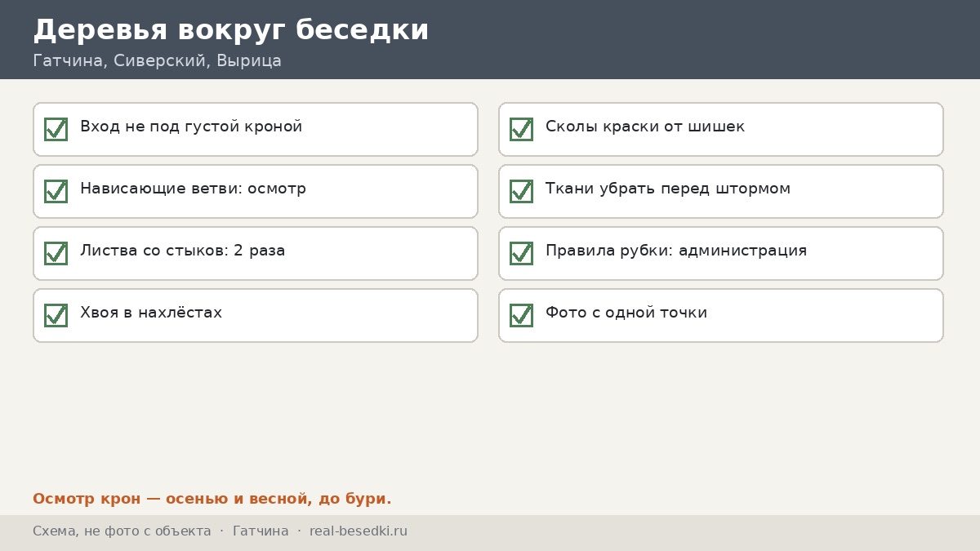Click the note "Осмотр крон — осенью и весной, до бури."

[x=212, y=499]
